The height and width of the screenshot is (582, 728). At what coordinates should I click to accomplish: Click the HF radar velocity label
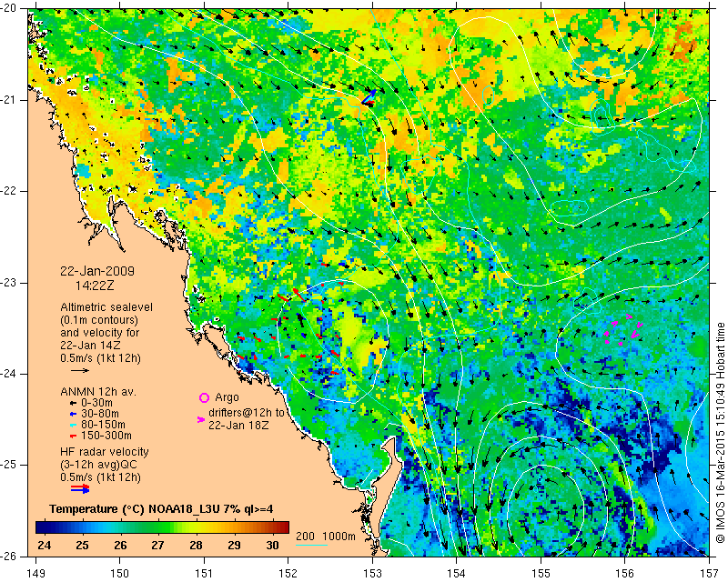point(105,452)
